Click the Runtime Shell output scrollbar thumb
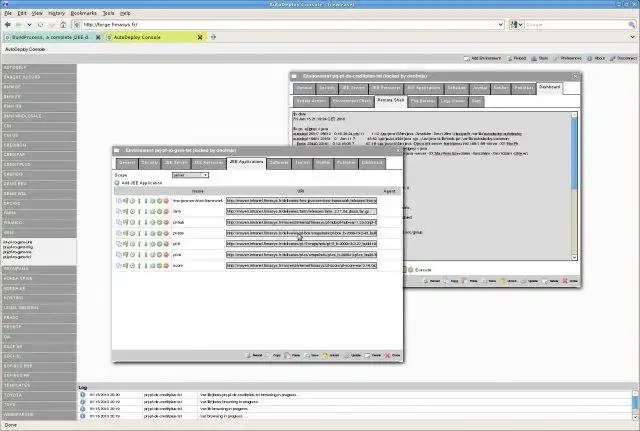Screen dimensions: 640x431 (574, 153)
